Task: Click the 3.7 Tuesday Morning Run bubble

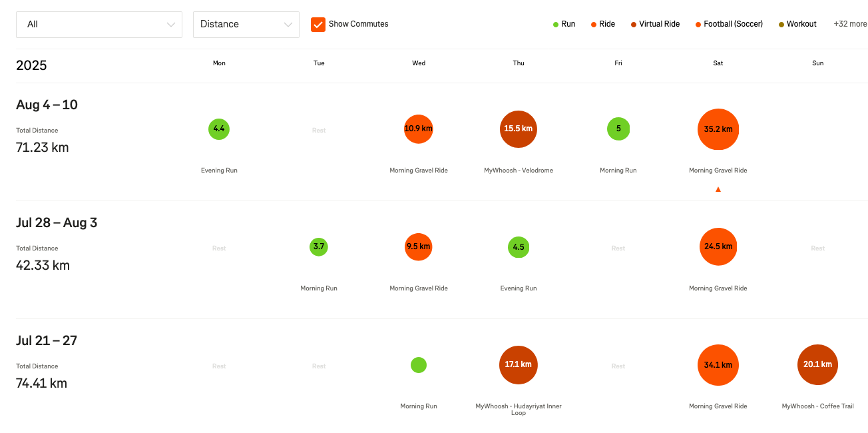Action: (x=319, y=247)
